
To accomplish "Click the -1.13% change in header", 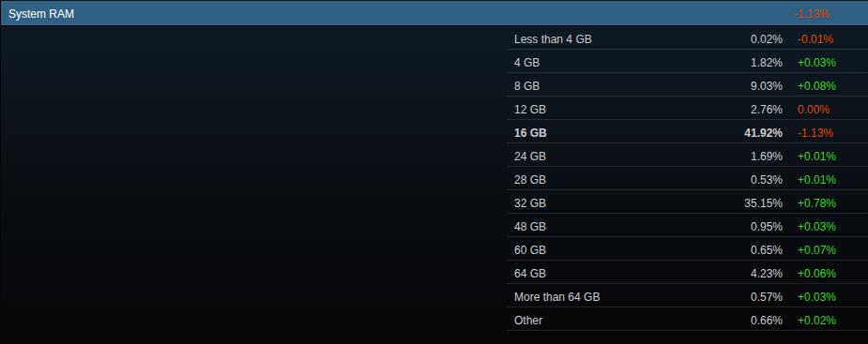I will 812,14.
